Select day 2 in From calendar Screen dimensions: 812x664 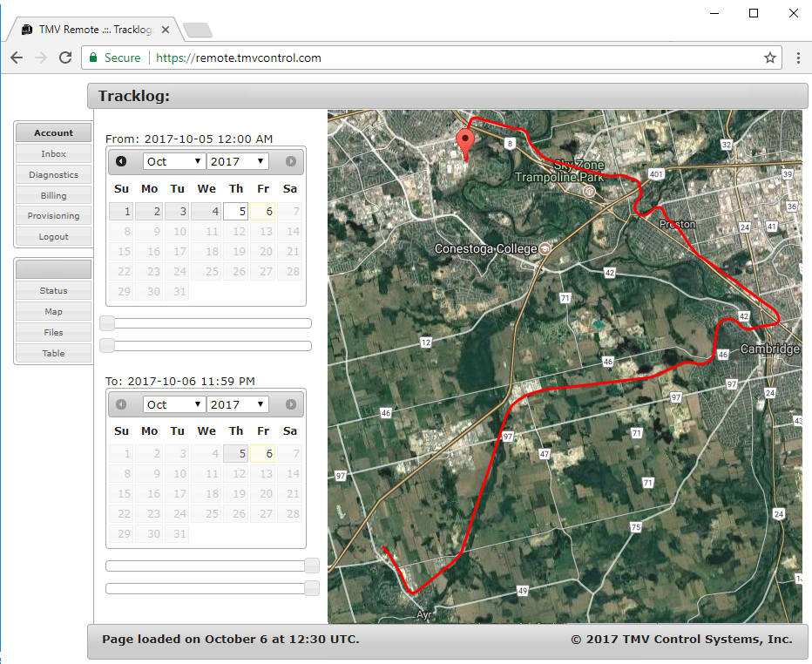click(x=150, y=212)
